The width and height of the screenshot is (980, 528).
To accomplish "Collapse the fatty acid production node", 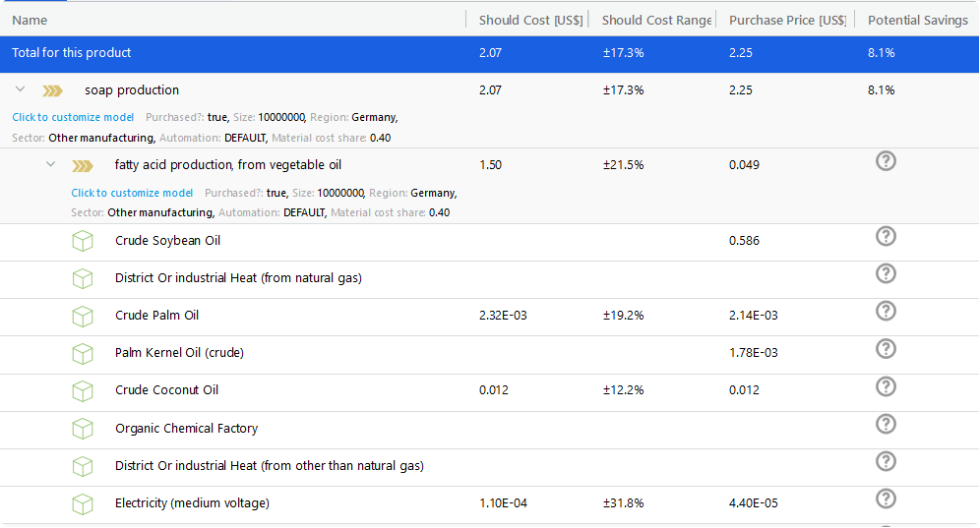I will (x=50, y=164).
